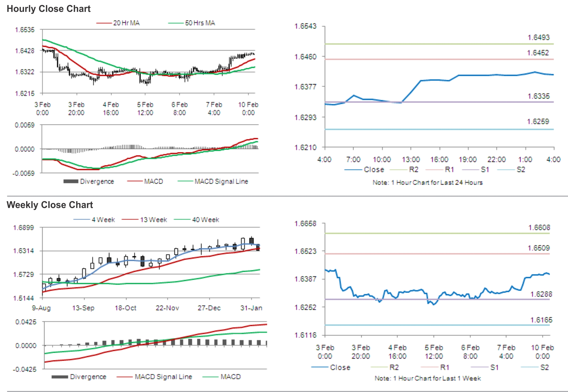
Task: Select the '20 Hr MA' legend label
Action: tap(126, 23)
